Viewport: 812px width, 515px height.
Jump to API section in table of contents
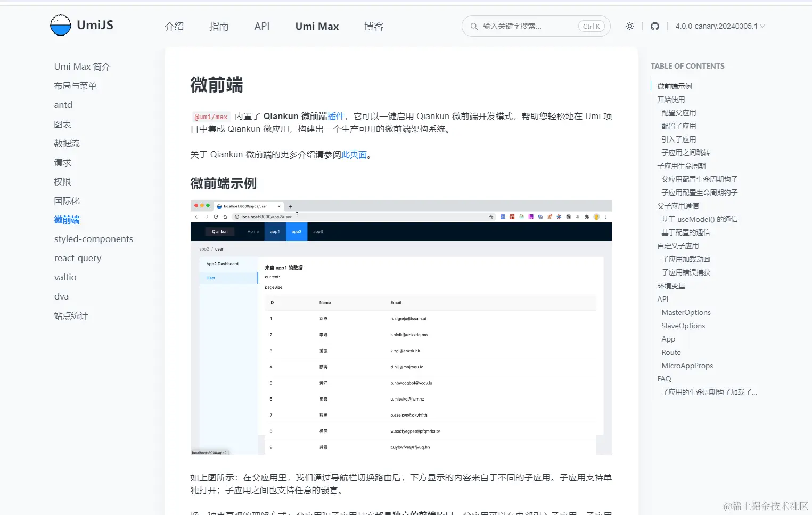662,299
